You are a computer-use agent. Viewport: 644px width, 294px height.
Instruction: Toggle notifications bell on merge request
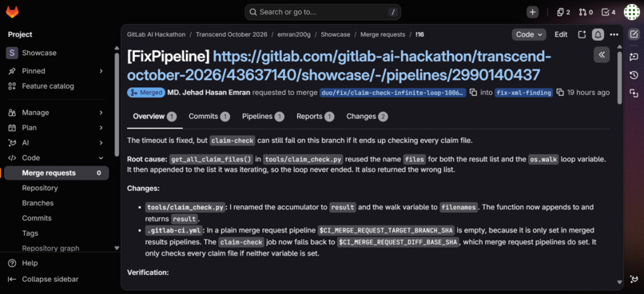pyautogui.click(x=598, y=35)
